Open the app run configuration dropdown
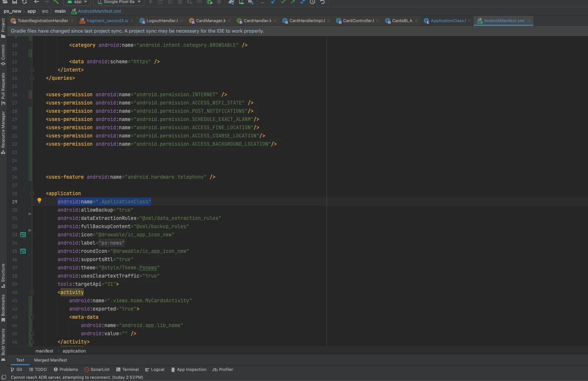 pyautogui.click(x=77, y=2)
